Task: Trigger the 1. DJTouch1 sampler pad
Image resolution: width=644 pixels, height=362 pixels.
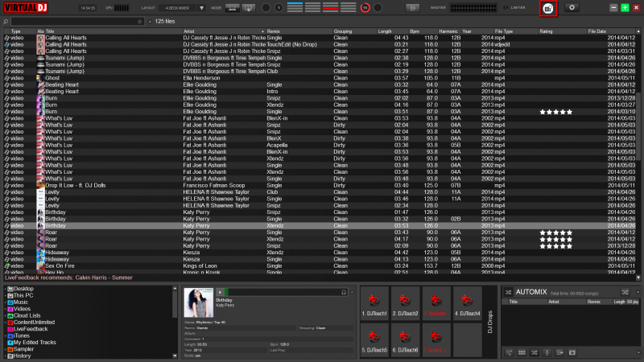Action: coord(374,304)
